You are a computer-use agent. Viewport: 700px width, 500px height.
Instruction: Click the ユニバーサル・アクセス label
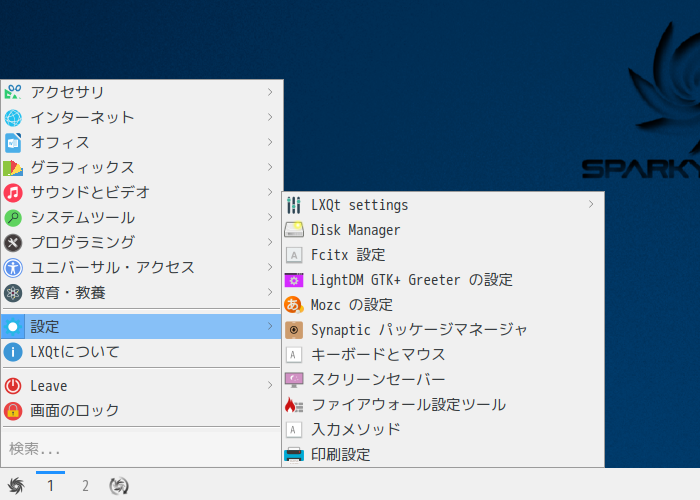[112, 267]
